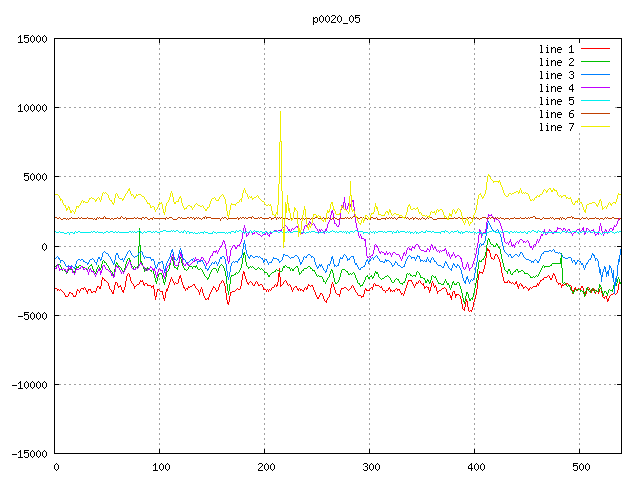Click the green spike peak near x=80
The image size is (640, 480).
click(140, 229)
